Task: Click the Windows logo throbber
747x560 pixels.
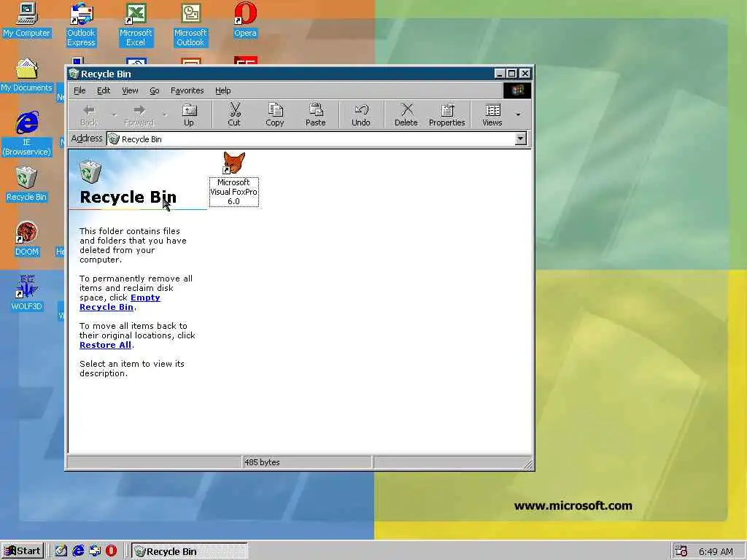Action: click(517, 90)
